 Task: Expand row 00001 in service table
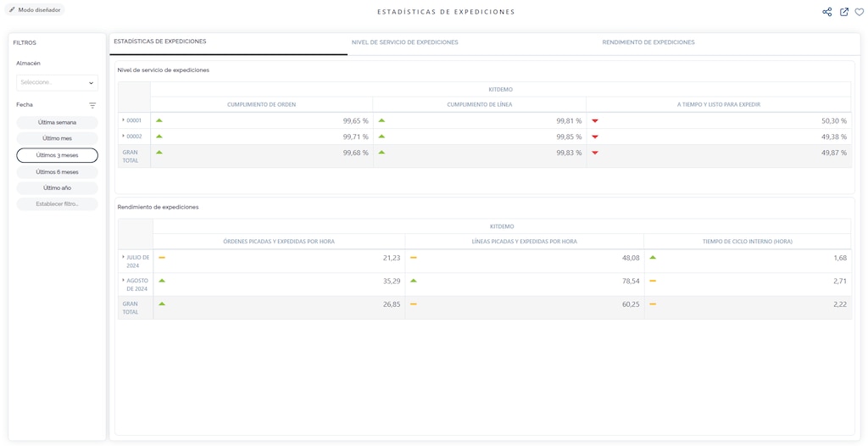123,120
